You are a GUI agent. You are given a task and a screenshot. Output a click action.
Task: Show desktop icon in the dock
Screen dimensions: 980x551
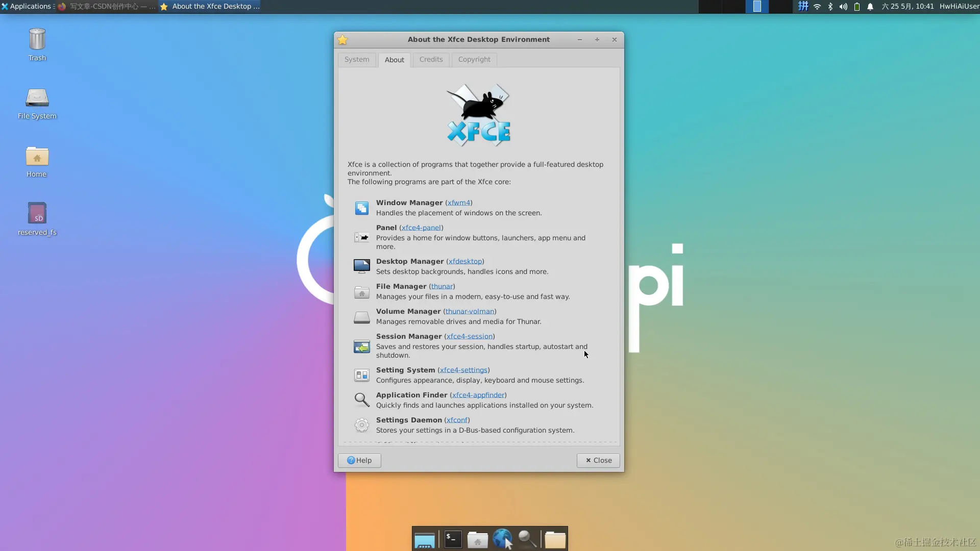point(425,540)
